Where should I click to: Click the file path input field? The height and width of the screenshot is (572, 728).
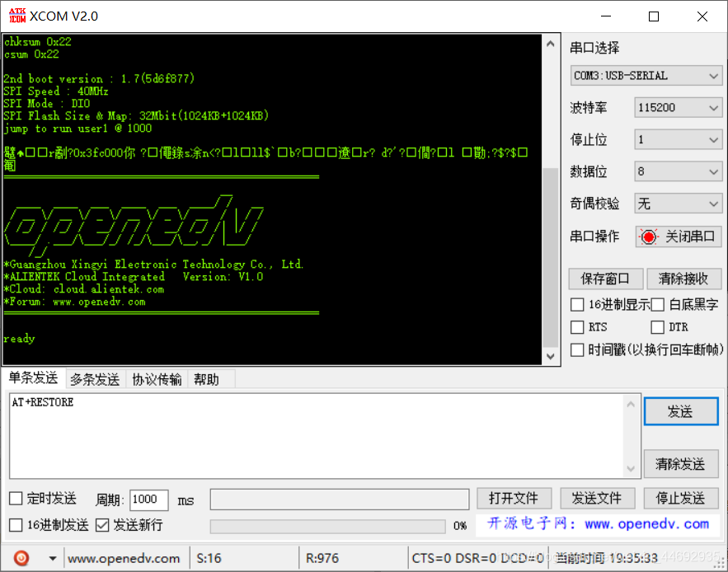pyautogui.click(x=340, y=499)
